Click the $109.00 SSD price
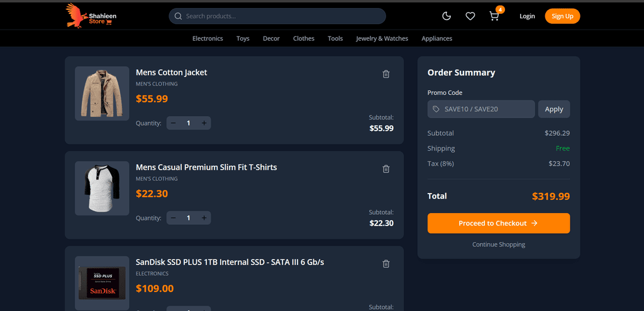Viewport: 644px width, 311px height. 155,288
